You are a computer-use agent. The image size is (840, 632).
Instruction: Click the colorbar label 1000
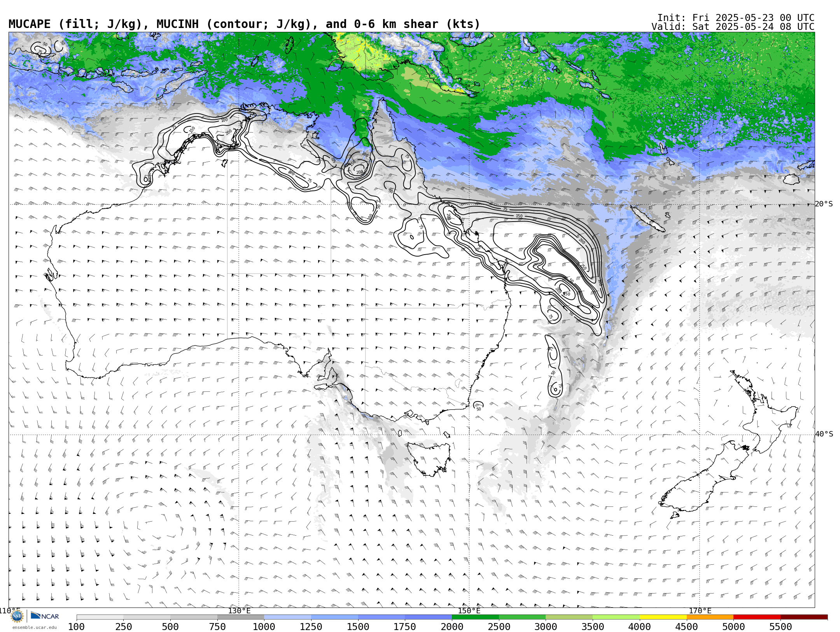click(264, 627)
